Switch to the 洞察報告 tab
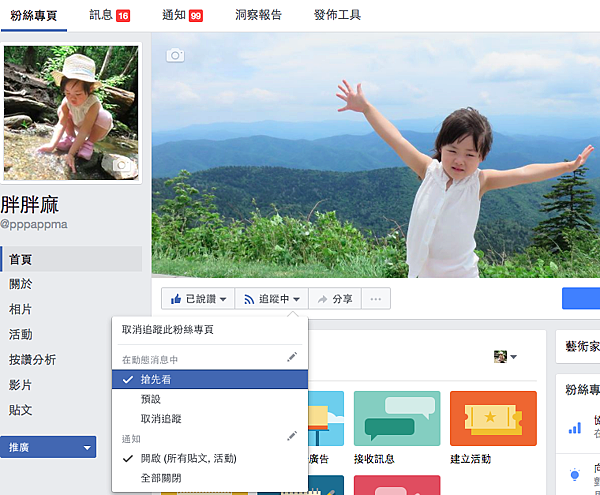This screenshot has height=495, width=600. (258, 15)
